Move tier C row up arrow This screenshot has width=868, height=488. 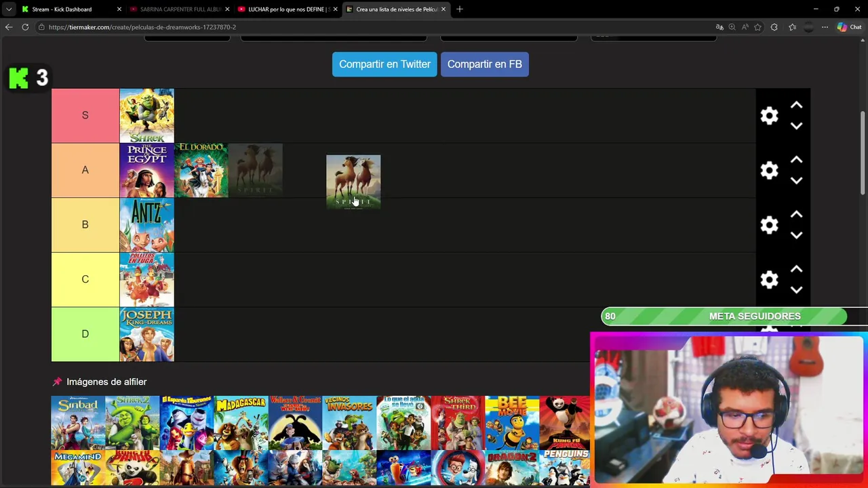[796, 269]
